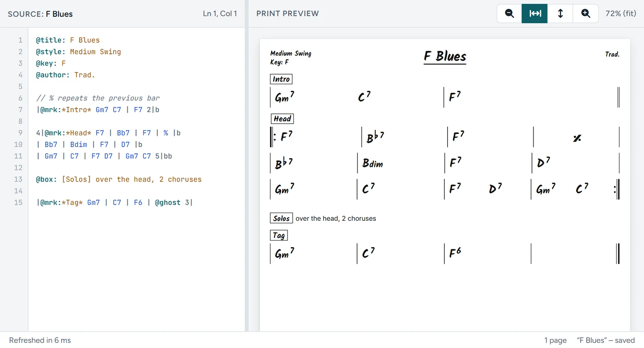Click the SOURCE: F Blues heading
The image size is (644, 348).
[x=40, y=14]
